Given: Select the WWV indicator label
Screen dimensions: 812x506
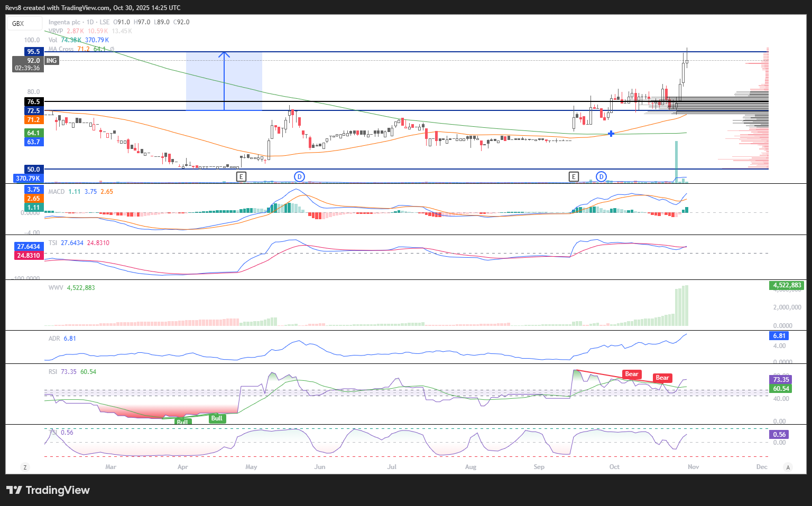Looking at the screenshot, I should 56,288.
